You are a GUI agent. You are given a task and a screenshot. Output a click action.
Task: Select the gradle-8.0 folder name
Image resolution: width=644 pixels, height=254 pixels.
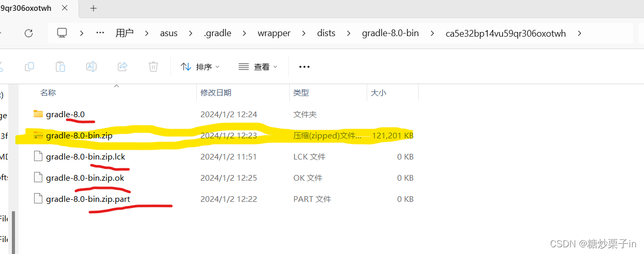[x=65, y=114]
